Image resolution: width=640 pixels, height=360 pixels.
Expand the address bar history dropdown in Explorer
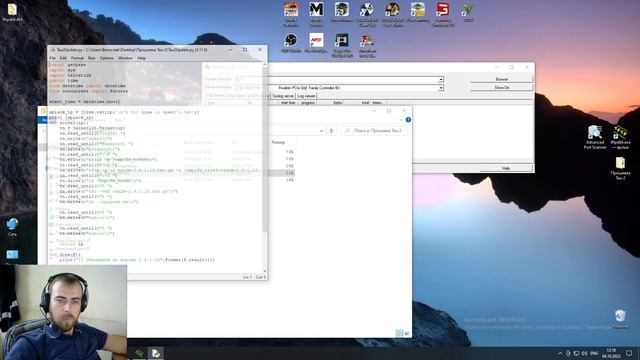[322, 131]
